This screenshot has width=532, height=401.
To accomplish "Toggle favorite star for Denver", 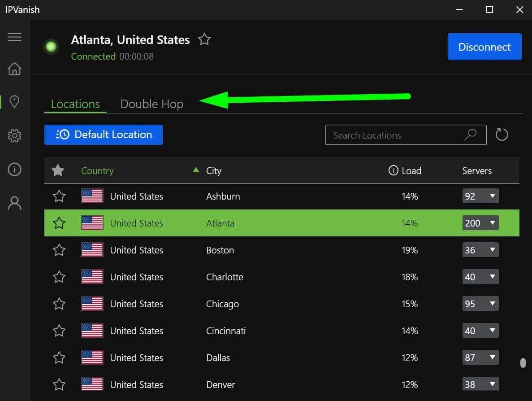I will coord(59,384).
